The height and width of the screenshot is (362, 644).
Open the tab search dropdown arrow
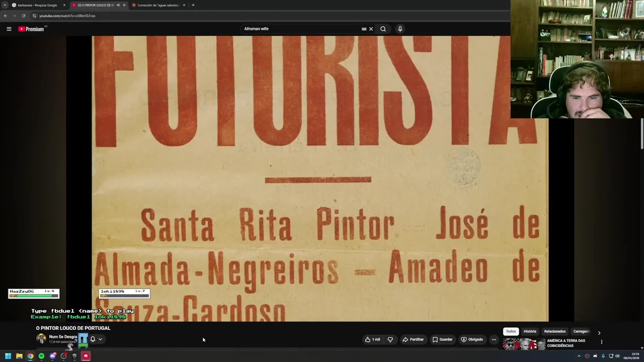point(5,5)
